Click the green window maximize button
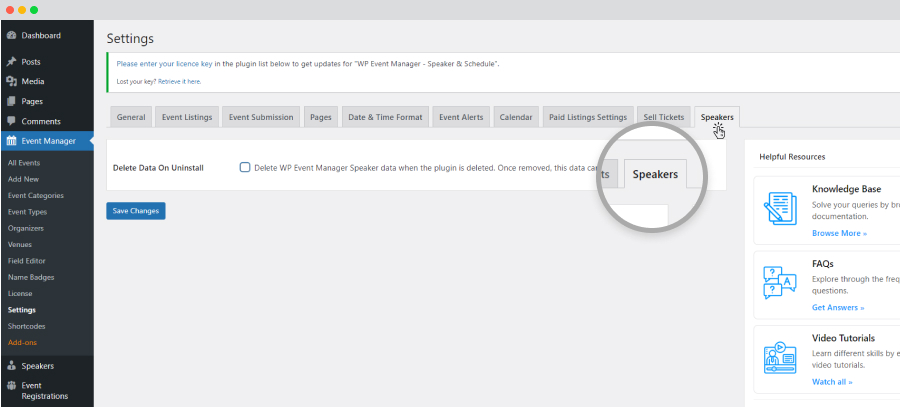This screenshot has width=900, height=407. click(34, 10)
